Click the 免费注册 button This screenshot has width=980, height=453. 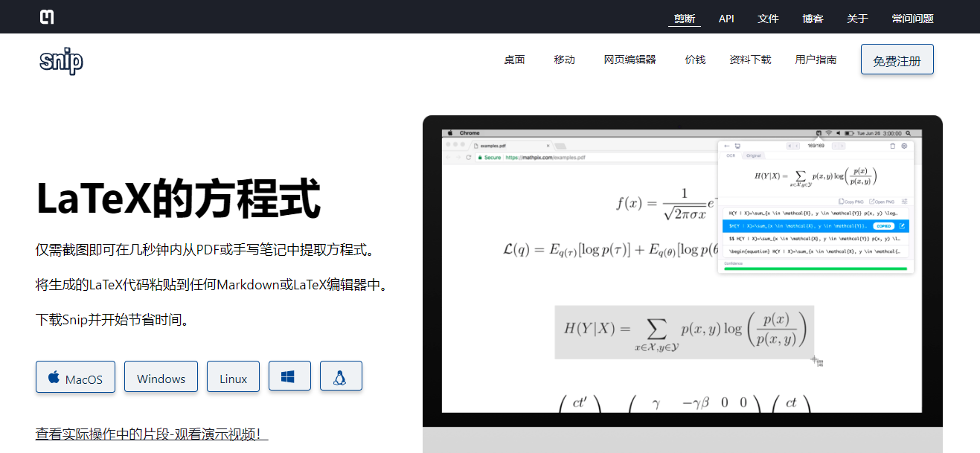[x=897, y=60]
